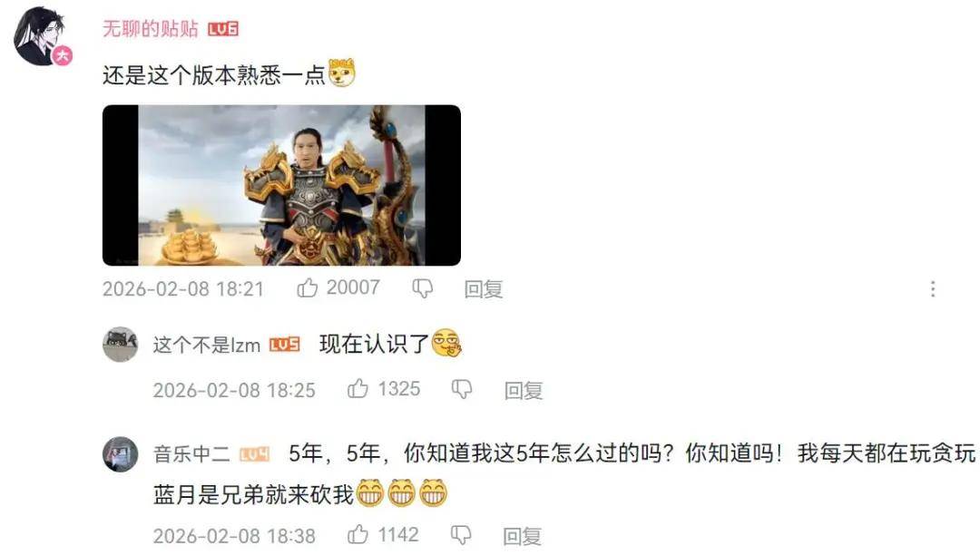Visit 无聊的贴贴 username profile link
Screen dimensions: 980x555
[x=150, y=29]
